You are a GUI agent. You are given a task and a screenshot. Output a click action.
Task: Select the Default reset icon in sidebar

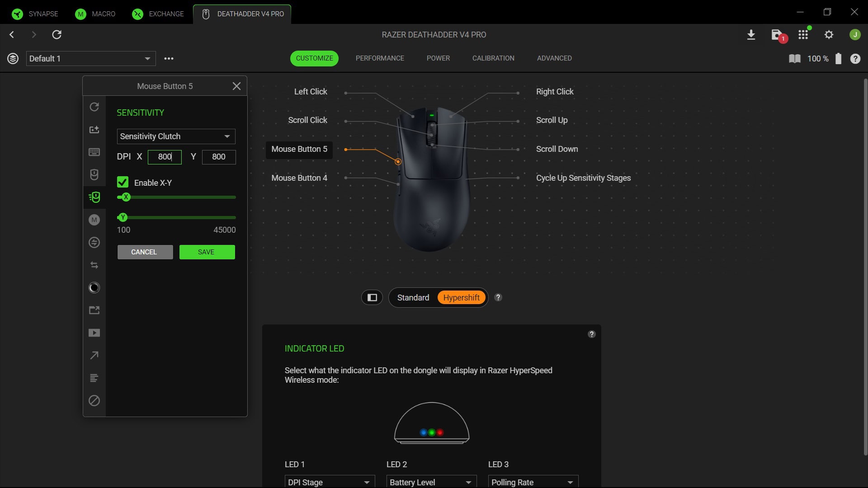(x=94, y=107)
